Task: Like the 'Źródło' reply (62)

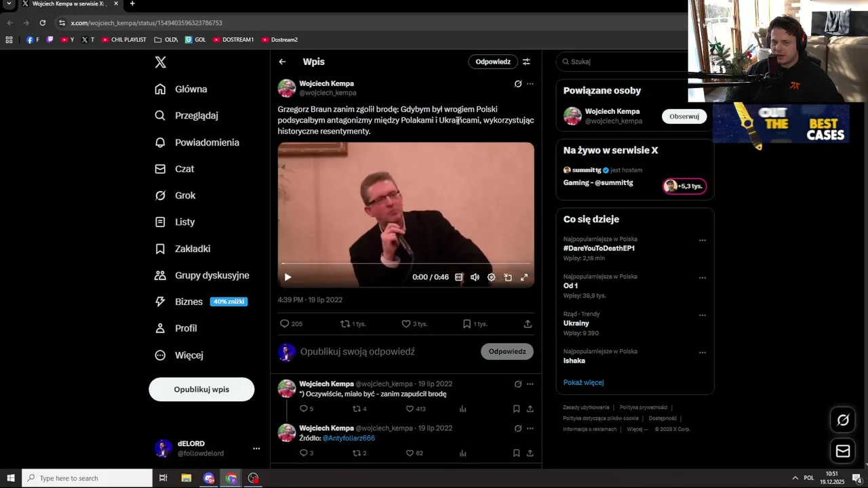Action: (x=414, y=453)
